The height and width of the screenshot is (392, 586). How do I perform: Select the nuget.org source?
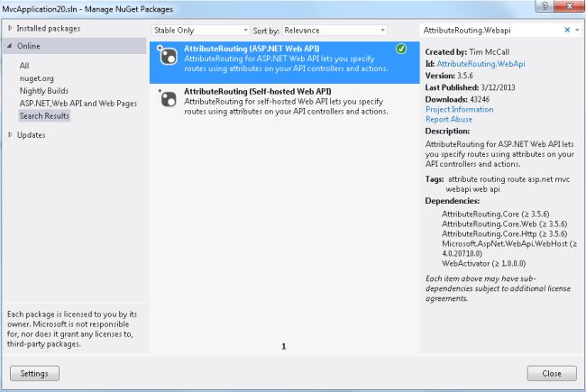37,78
